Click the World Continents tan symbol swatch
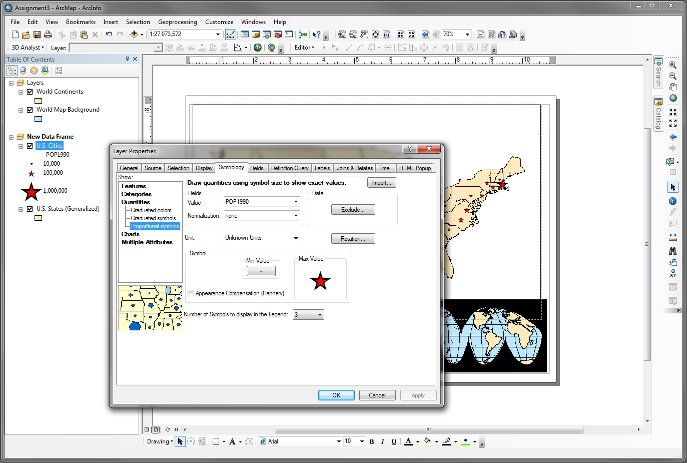This screenshot has height=463, width=687. point(38,101)
